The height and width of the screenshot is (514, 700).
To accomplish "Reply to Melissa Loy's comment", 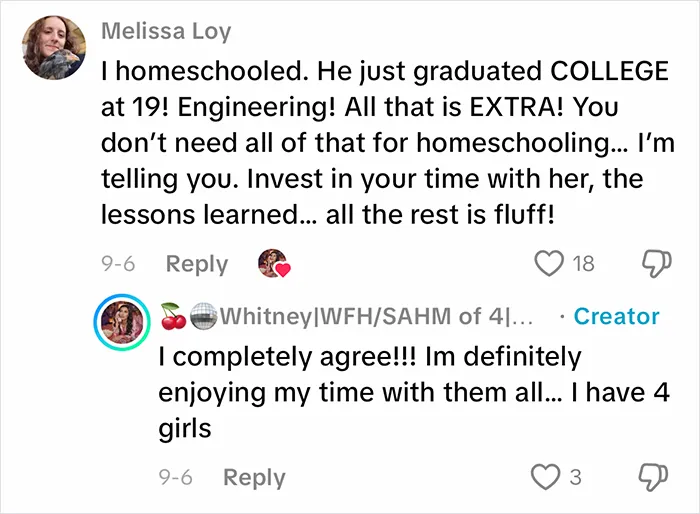I will 197,264.
